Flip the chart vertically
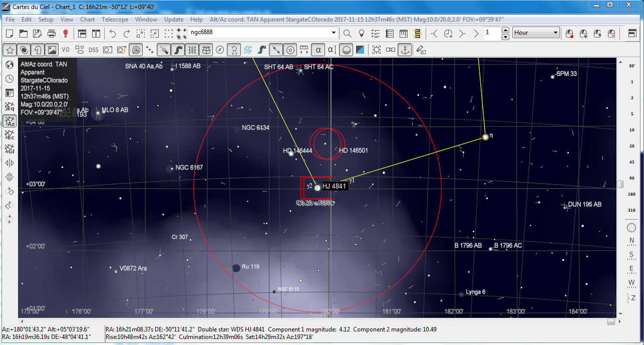Screen dimensions: 644x345 click(x=10, y=177)
